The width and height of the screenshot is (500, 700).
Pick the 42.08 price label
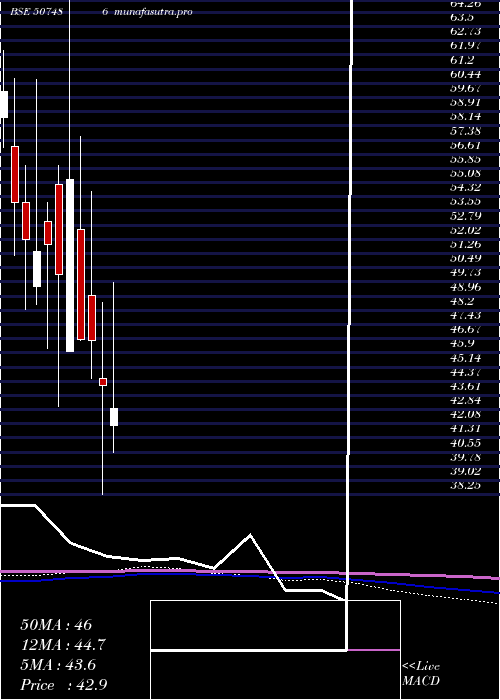(x=465, y=415)
